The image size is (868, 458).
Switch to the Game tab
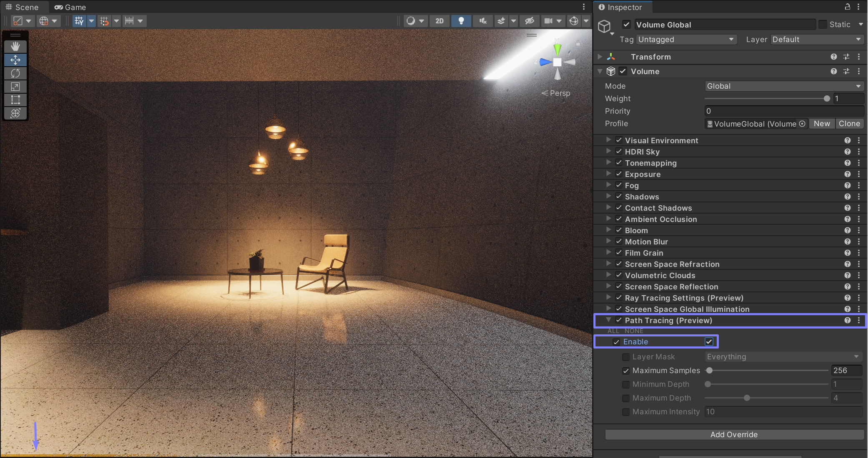tap(70, 7)
